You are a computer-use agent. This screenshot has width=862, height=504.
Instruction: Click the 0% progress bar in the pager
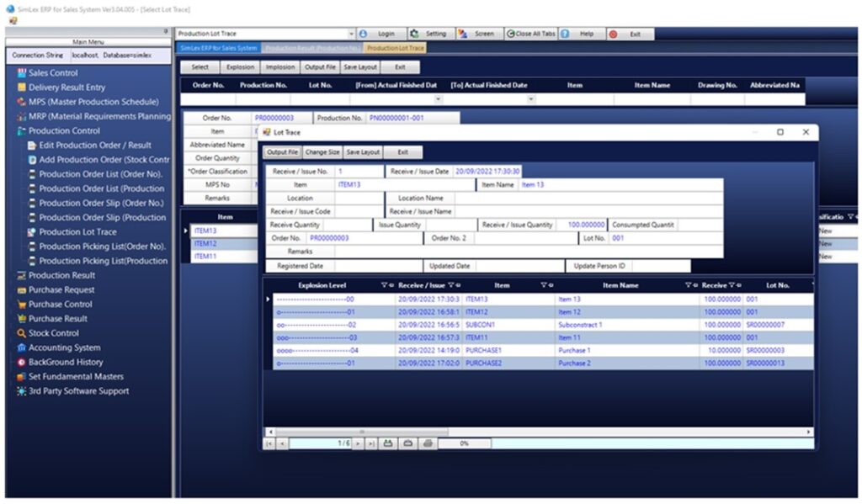[x=464, y=443]
